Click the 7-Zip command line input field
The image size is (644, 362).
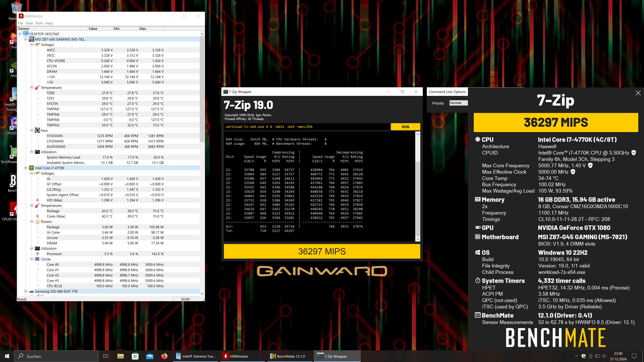point(307,127)
